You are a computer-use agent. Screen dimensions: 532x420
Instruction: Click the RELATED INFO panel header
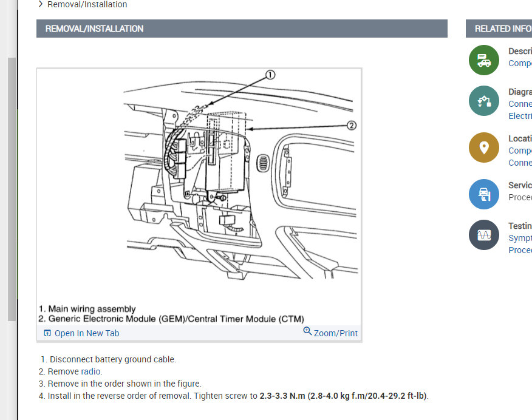499,29
